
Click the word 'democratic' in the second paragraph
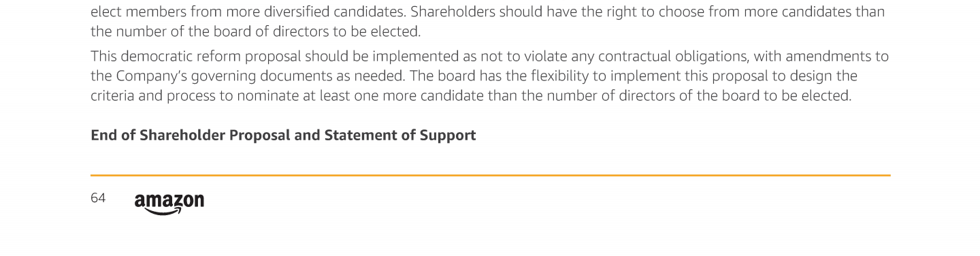point(153,56)
